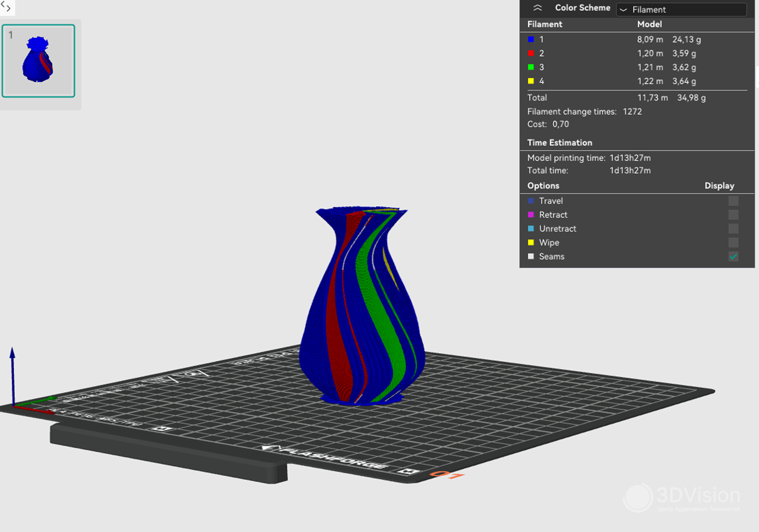The height and width of the screenshot is (532, 759).
Task: Click the Retract option magenta icon
Action: point(531,215)
